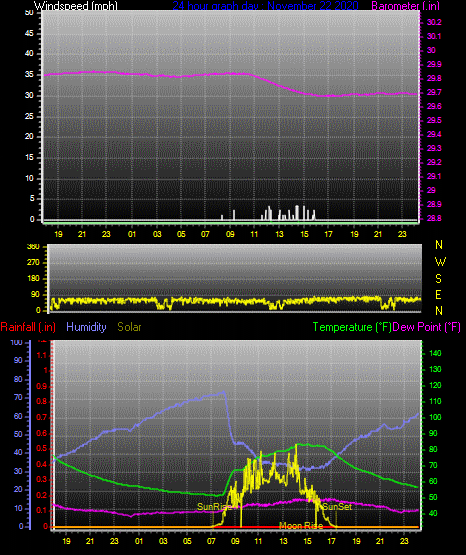The image size is (466, 555).
Task: Click temperature axis value 110
Action: tap(435, 401)
